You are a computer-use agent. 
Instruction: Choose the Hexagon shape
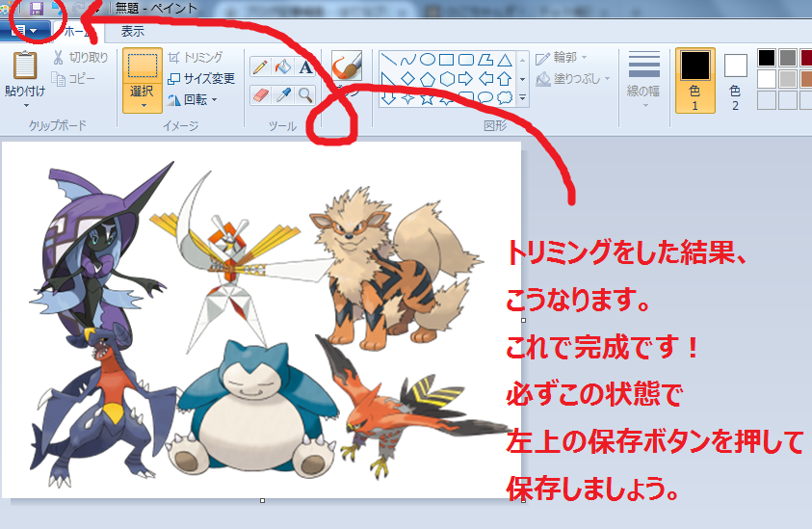click(447, 79)
